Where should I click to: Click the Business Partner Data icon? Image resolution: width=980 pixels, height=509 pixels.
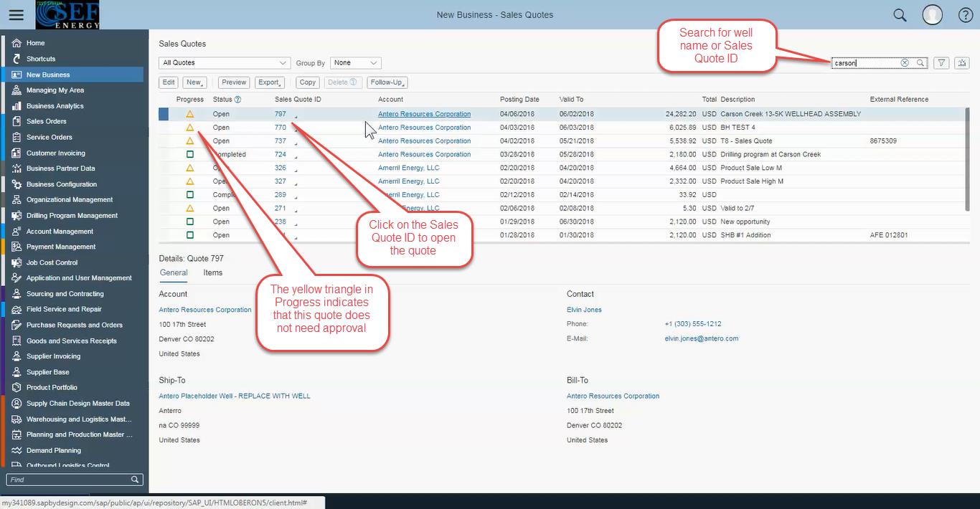[x=17, y=168]
